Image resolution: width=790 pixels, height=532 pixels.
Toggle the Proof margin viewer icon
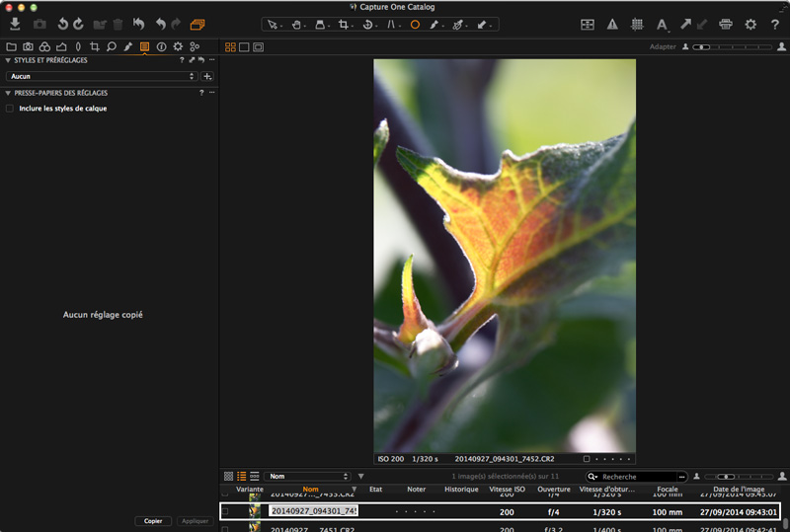tap(259, 46)
